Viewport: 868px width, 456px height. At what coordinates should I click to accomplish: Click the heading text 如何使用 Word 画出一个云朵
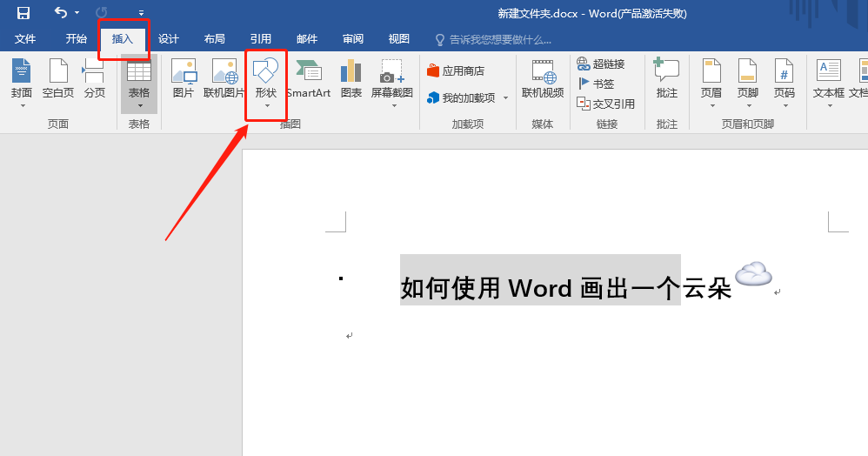point(566,288)
